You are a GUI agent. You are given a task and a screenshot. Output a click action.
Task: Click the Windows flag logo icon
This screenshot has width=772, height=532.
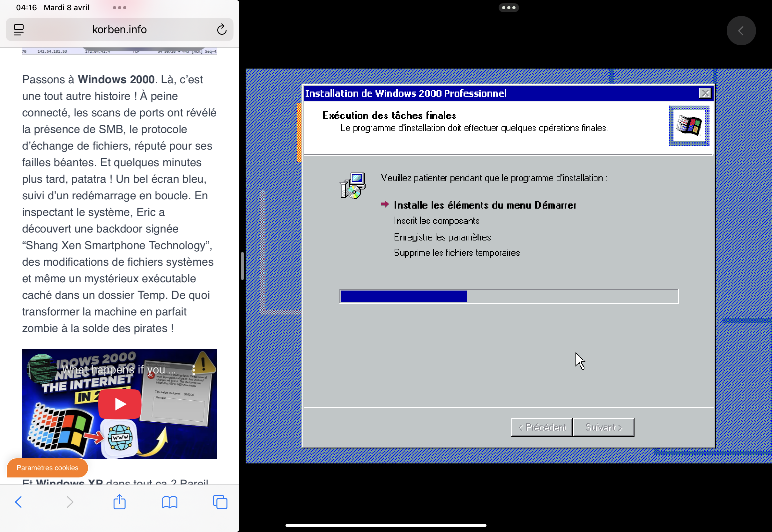point(689,126)
